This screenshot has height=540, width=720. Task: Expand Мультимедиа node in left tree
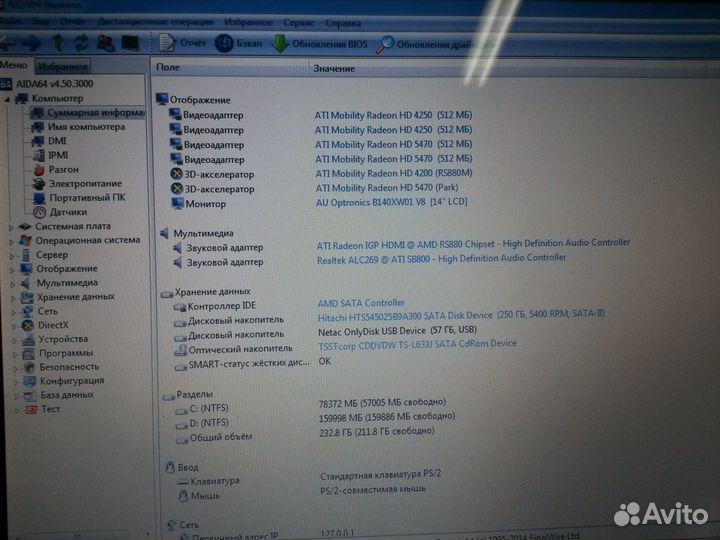point(13,284)
